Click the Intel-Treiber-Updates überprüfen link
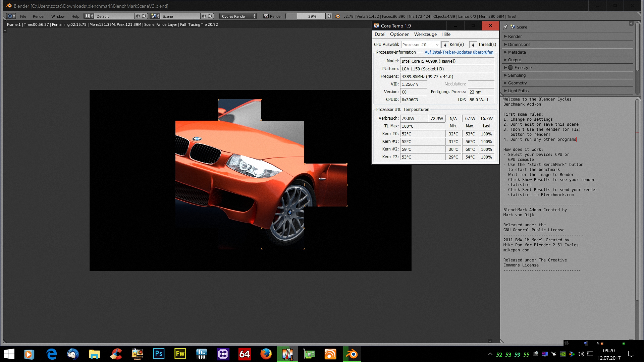This screenshot has width=644, height=362. click(x=459, y=52)
